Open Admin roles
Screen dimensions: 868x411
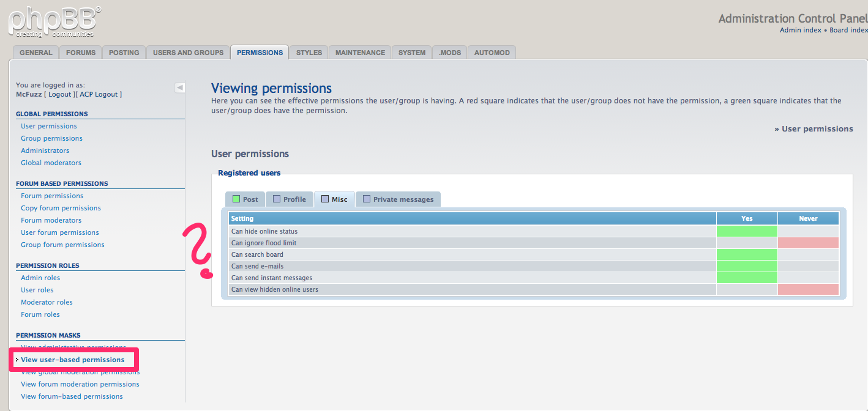40,278
